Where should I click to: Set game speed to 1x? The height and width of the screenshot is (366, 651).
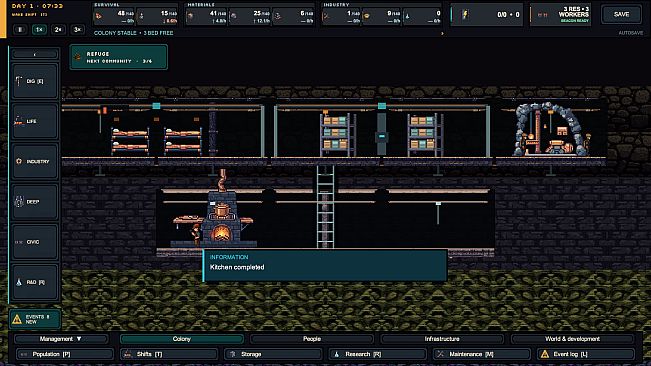coord(39,30)
